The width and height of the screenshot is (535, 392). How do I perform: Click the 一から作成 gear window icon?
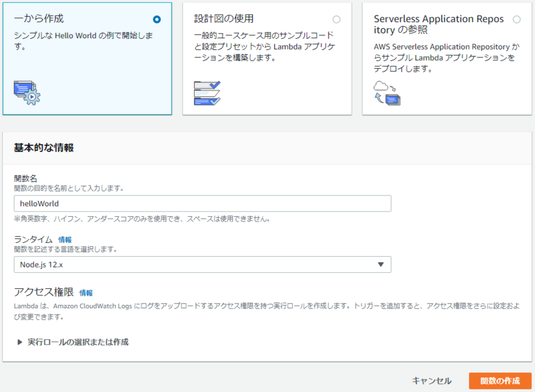pyautogui.click(x=27, y=93)
